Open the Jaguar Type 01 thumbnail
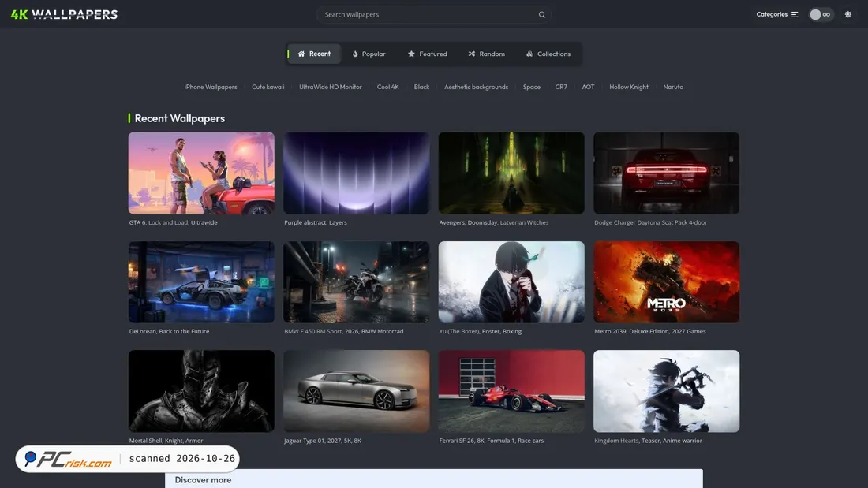This screenshot has width=868, height=488. click(357, 391)
